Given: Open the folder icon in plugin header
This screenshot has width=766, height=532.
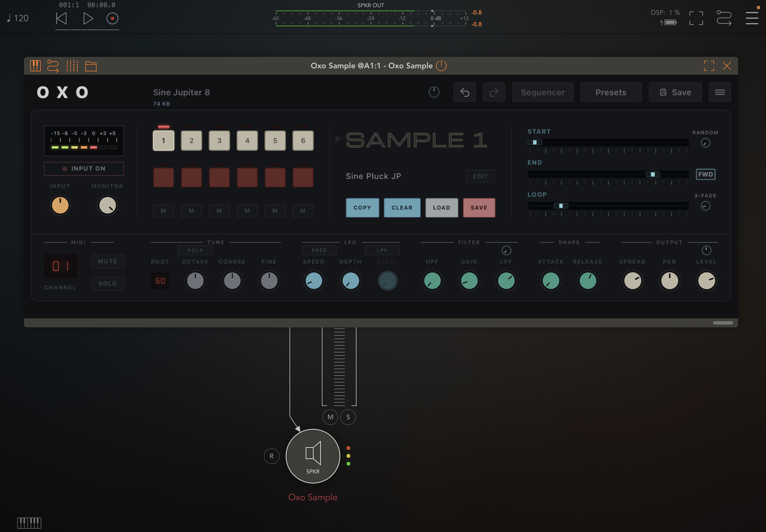Looking at the screenshot, I should coord(91,66).
